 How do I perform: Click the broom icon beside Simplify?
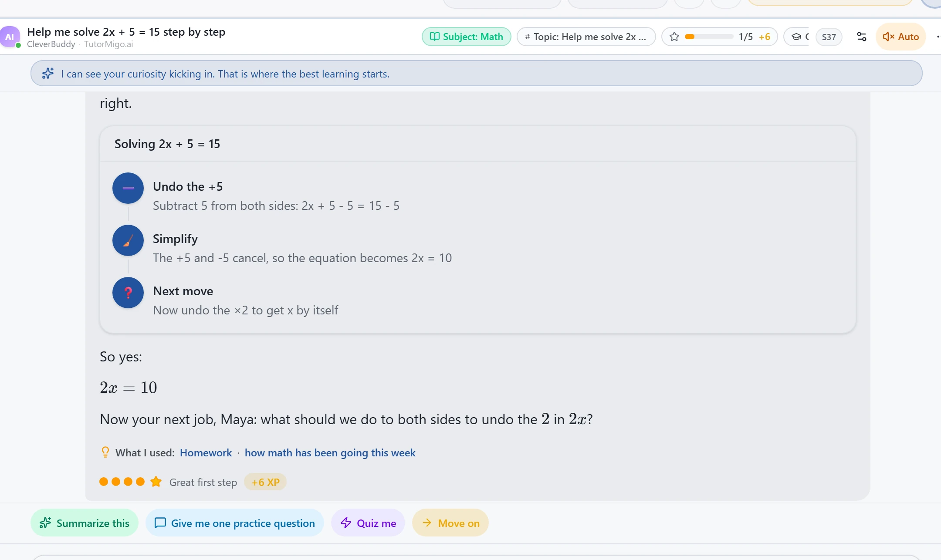coord(128,240)
